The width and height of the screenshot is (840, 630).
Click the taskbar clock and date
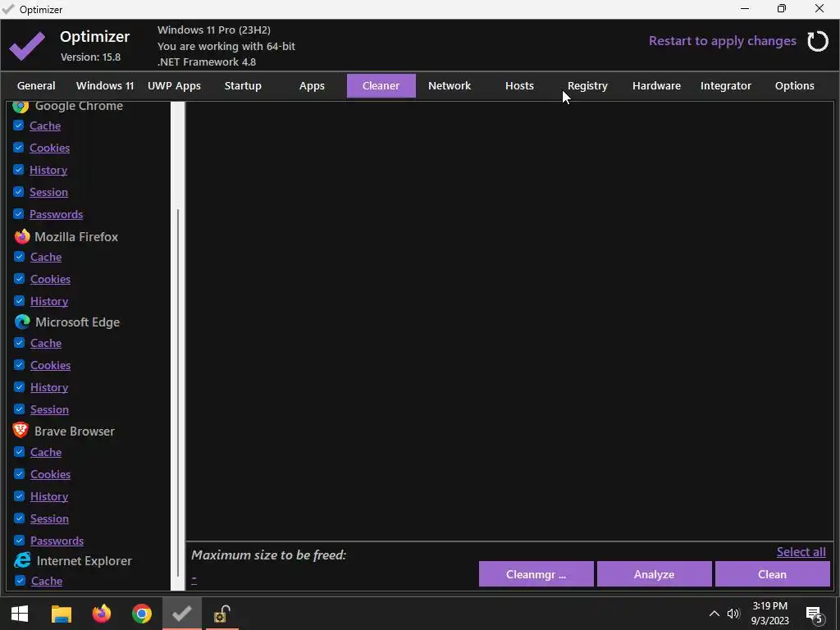769,614
